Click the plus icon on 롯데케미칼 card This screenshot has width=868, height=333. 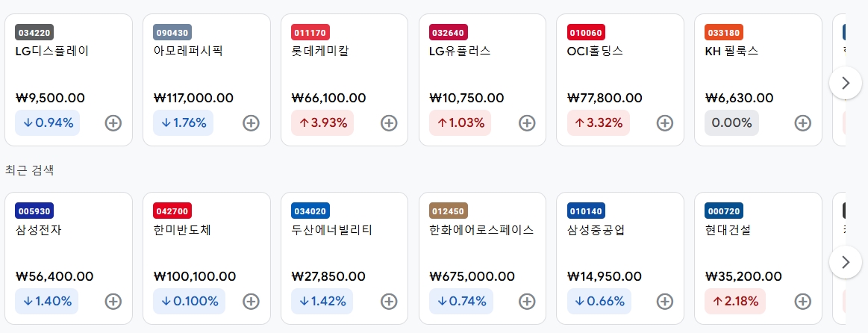point(389,123)
